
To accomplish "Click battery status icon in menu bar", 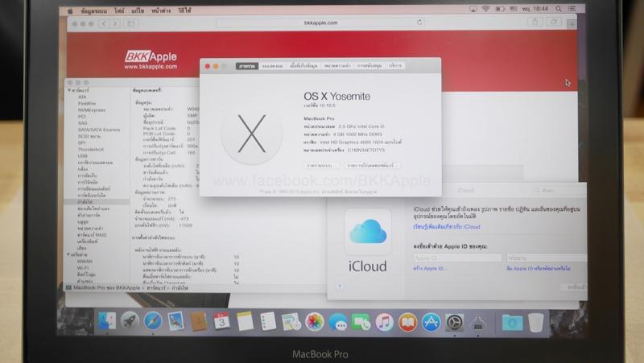I will 500,9.
